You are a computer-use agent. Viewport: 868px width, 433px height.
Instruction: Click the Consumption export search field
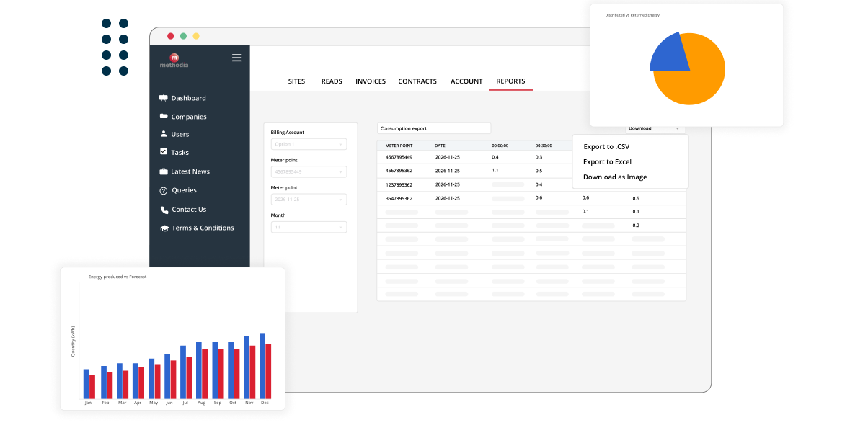(433, 128)
